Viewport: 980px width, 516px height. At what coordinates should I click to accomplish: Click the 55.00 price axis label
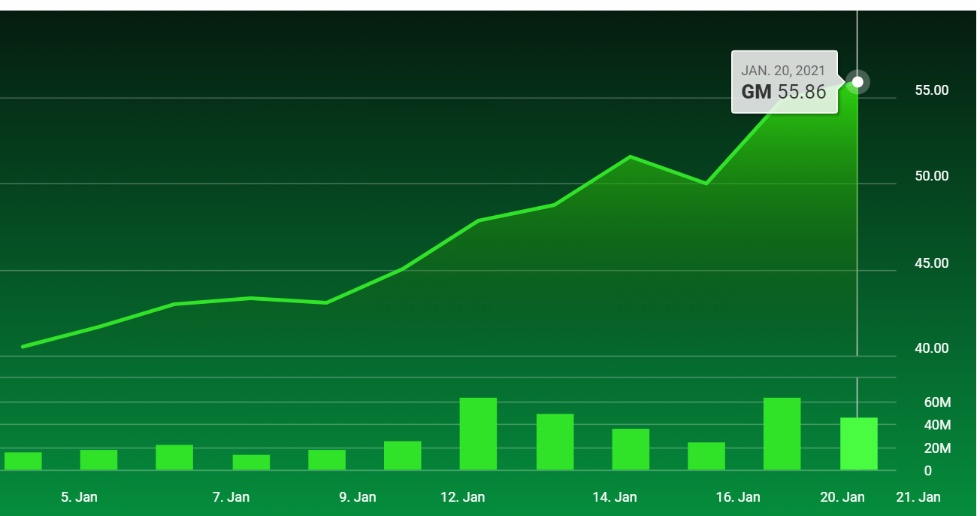tap(932, 90)
